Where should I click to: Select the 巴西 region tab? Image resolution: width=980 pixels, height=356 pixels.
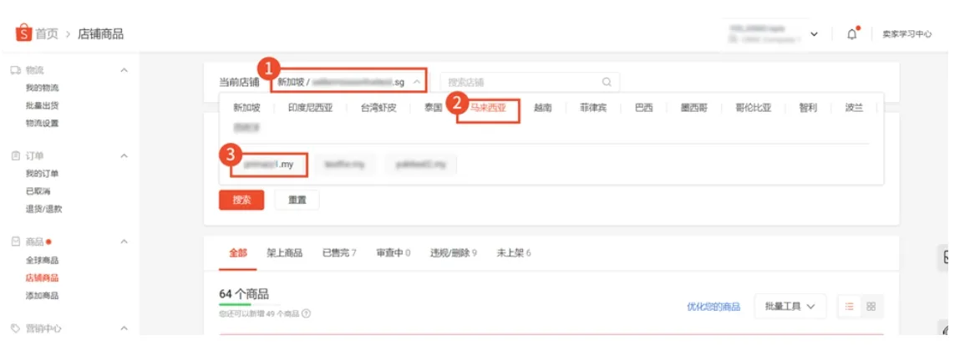[x=644, y=108]
